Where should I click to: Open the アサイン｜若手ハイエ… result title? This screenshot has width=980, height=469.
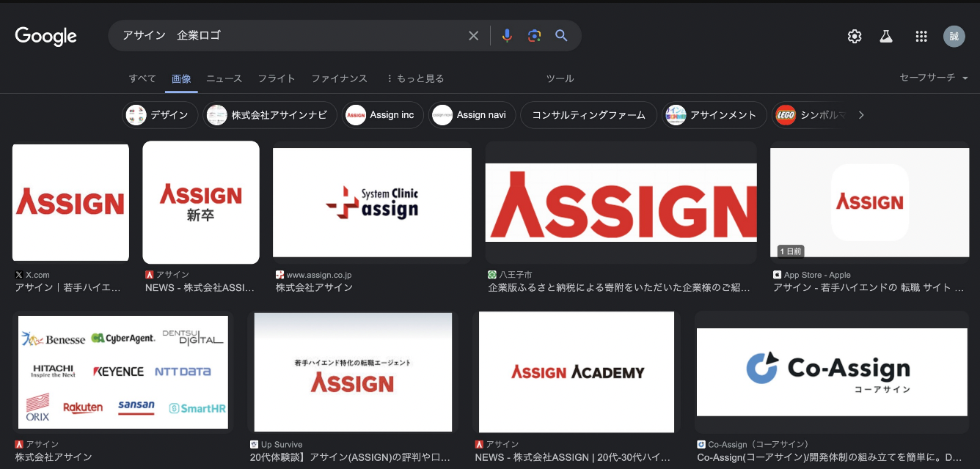point(67,288)
